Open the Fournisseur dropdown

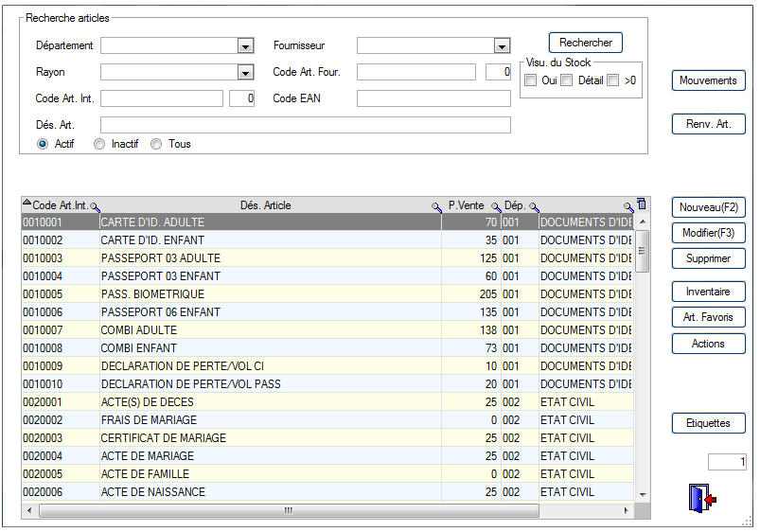(502, 46)
